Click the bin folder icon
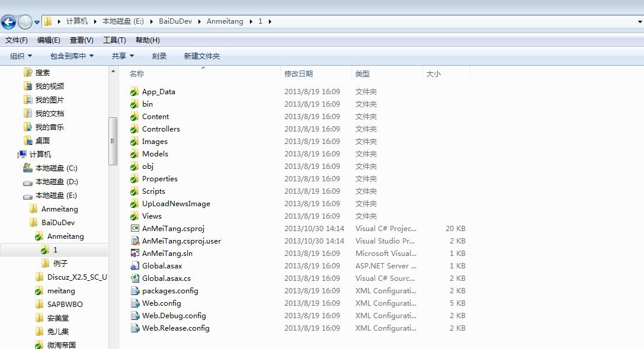This screenshot has height=349, width=644. (x=134, y=104)
